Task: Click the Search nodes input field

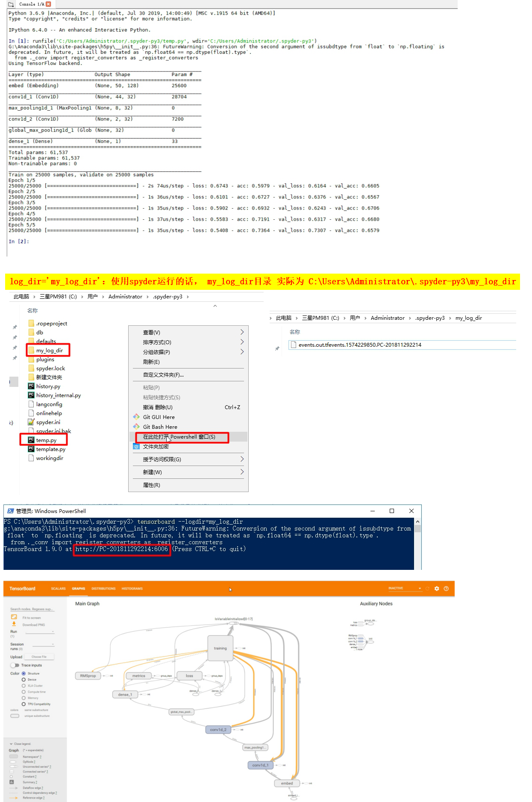Action: coord(32,609)
